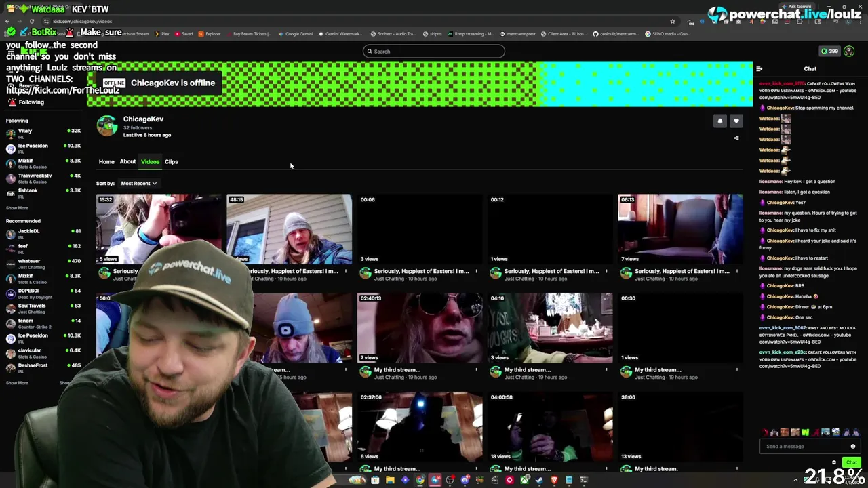
Task: Open the user avatar menu at top right
Action: [x=849, y=51]
